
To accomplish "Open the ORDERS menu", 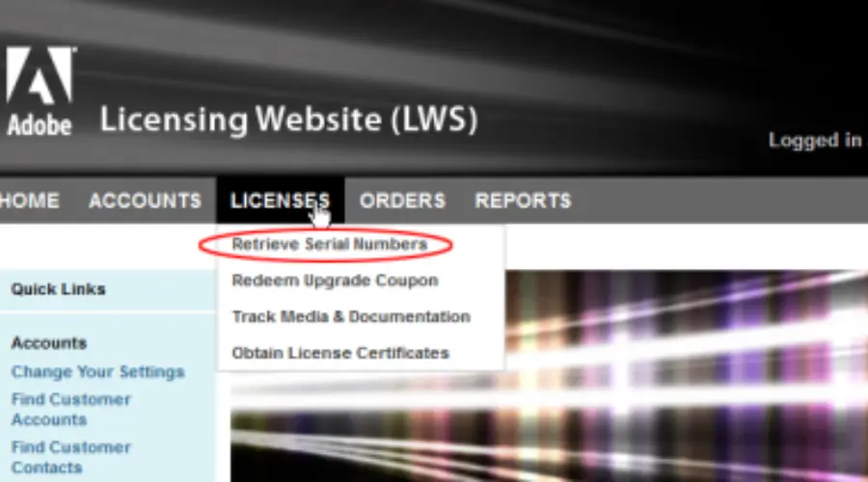I will coord(402,201).
